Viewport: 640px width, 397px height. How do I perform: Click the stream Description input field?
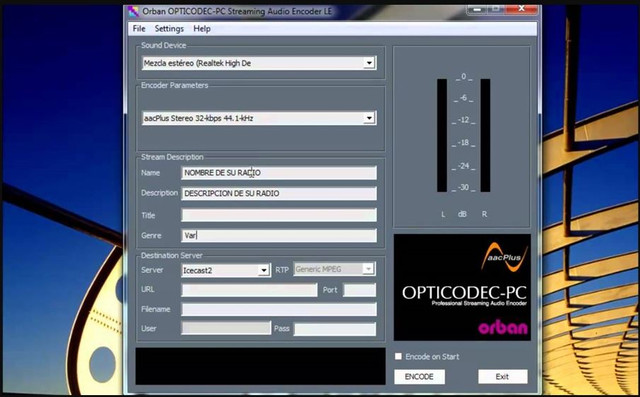click(x=279, y=193)
